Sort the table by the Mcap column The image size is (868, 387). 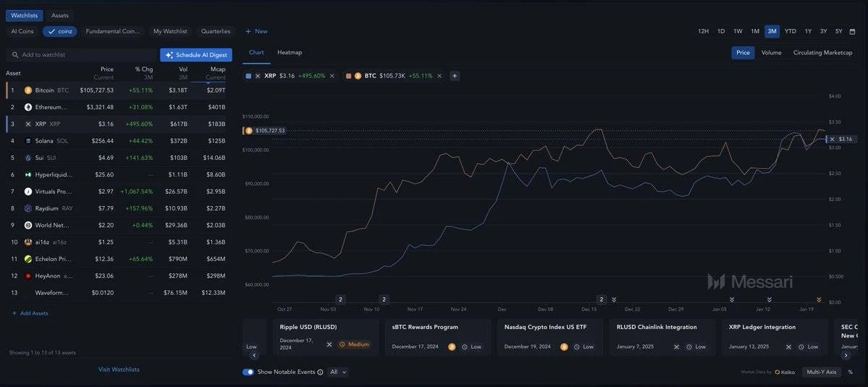point(215,73)
